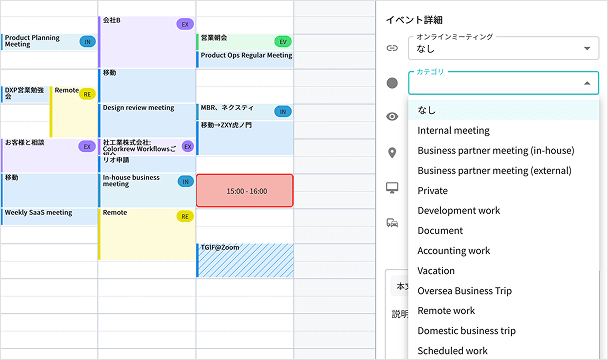Click EX badge on 会社B event

tap(185, 24)
